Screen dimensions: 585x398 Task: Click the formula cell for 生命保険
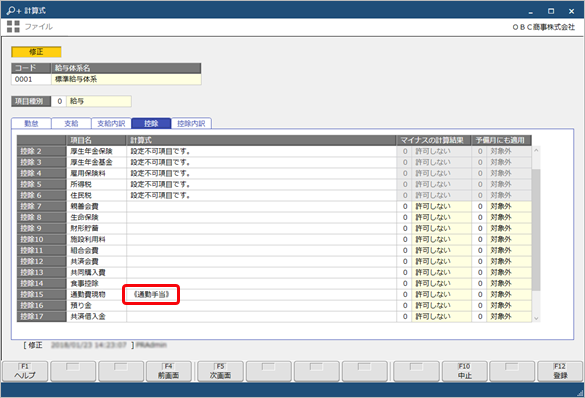click(x=261, y=217)
